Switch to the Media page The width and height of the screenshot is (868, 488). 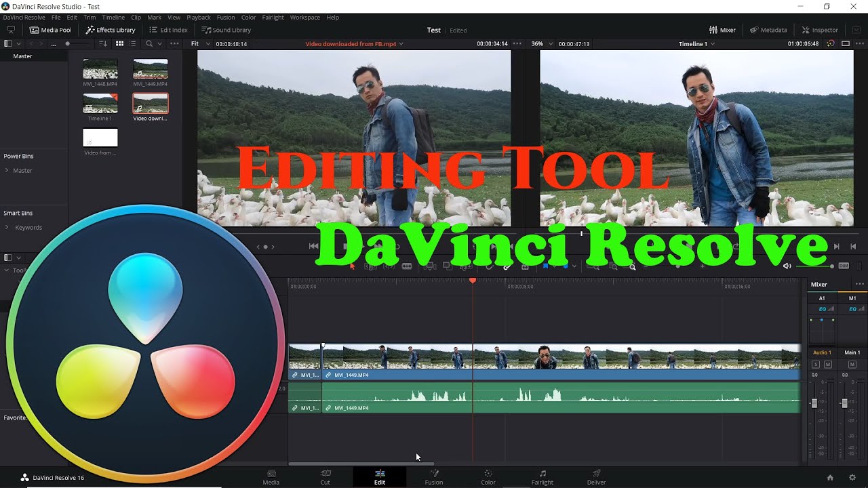tap(271, 477)
